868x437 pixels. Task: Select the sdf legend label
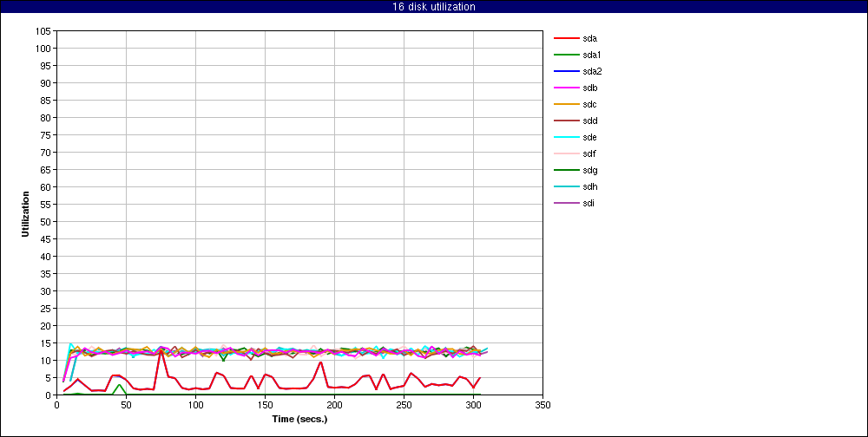point(589,153)
